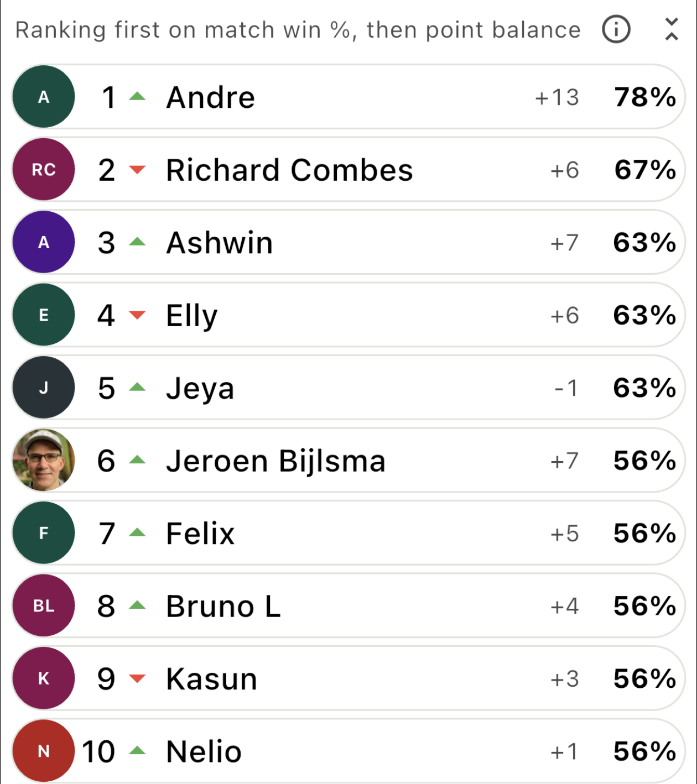The width and height of the screenshot is (697, 784).
Task: Click Jeya's dark avatar icon
Action: [43, 388]
